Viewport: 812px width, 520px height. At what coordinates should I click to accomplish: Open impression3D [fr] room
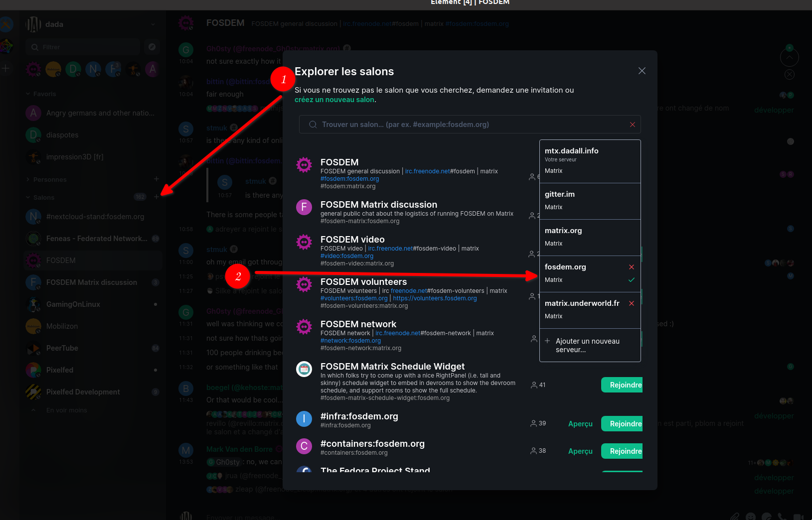tap(93, 157)
